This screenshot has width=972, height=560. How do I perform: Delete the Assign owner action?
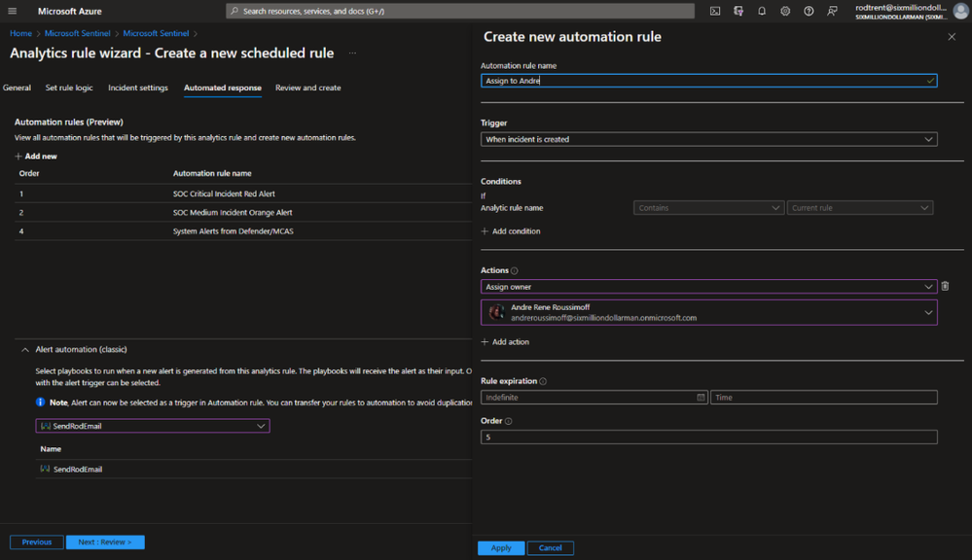945,287
